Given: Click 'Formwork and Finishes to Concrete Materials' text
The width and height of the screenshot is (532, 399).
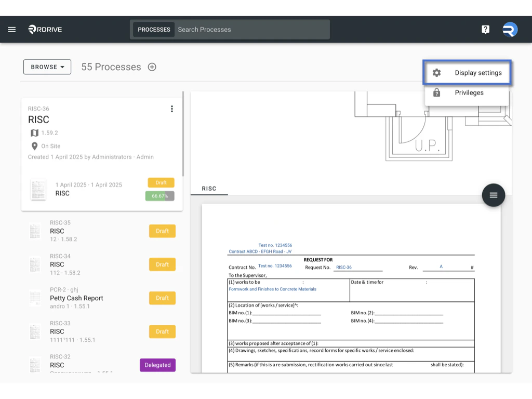Looking at the screenshot, I should (272, 289).
